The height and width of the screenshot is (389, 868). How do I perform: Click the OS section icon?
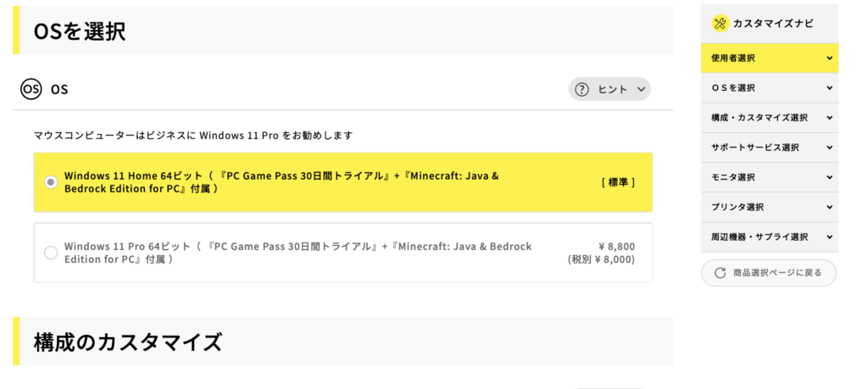[x=31, y=89]
